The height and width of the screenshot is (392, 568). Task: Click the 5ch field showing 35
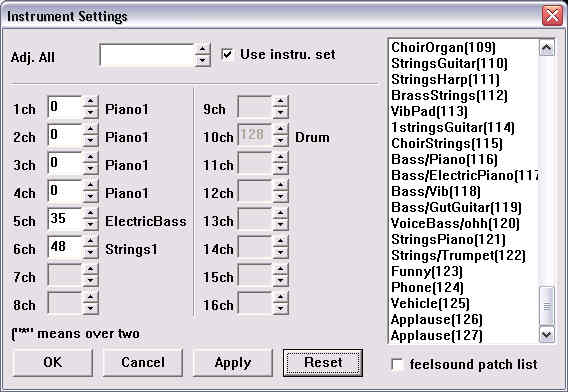point(65,218)
